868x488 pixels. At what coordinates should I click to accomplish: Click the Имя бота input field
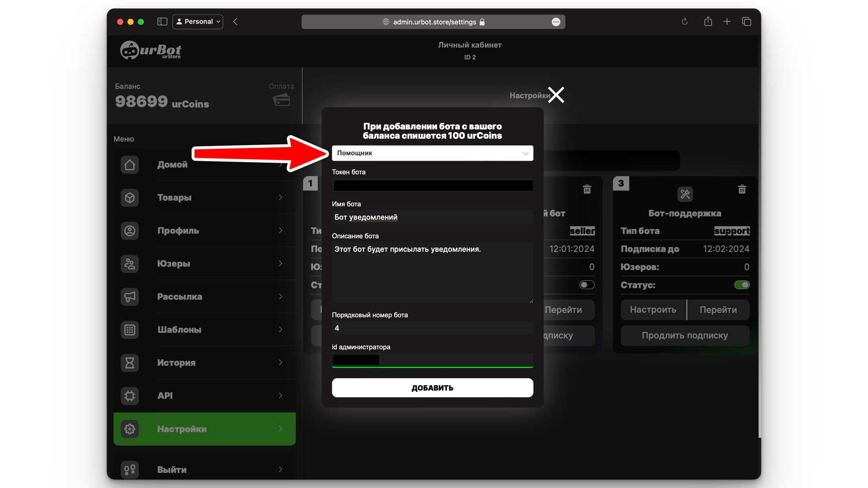pos(432,216)
